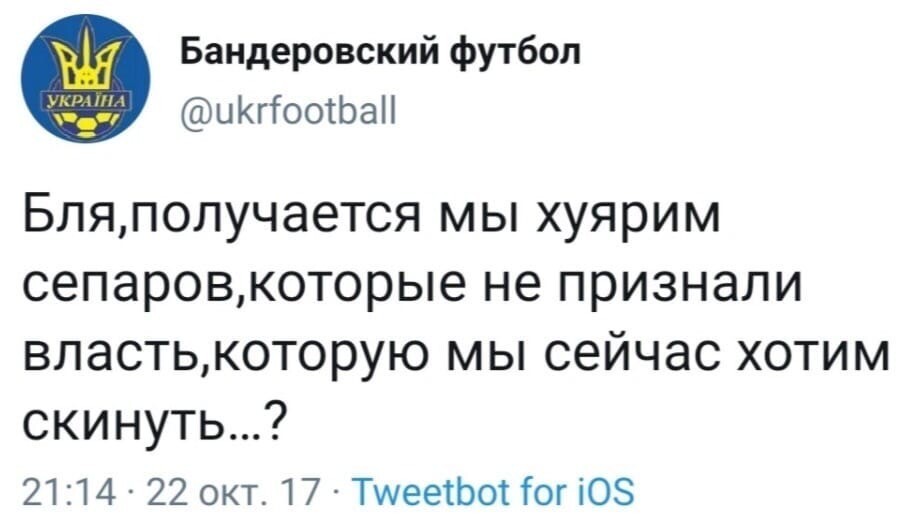Image resolution: width=922 pixels, height=531 pixels.
Task: Open the Tweetbot for iOS source link
Action: pos(494,492)
